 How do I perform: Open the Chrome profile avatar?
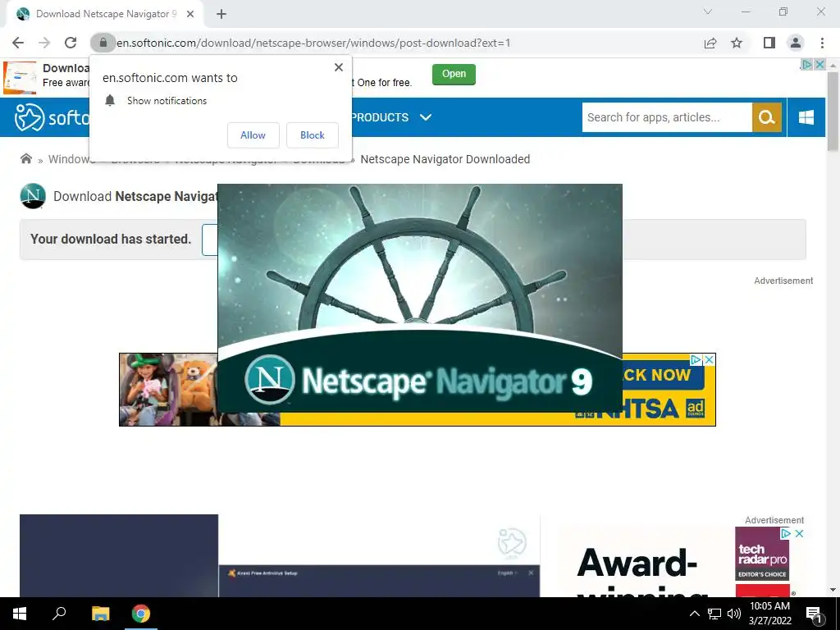pyautogui.click(x=796, y=43)
